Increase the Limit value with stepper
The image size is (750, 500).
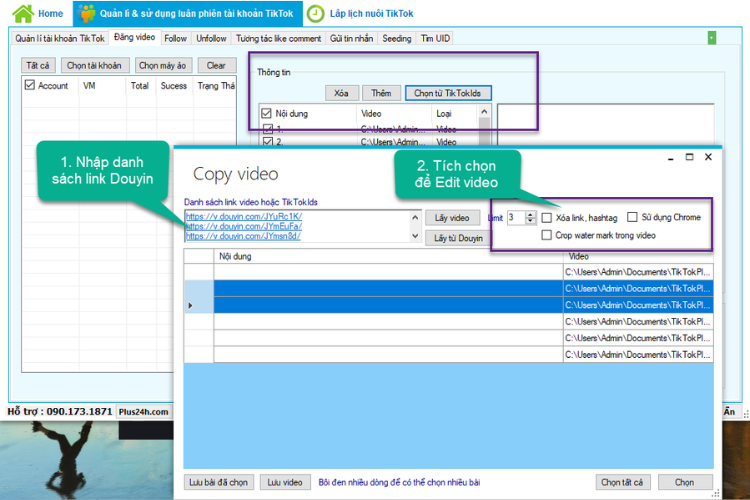pyautogui.click(x=530, y=215)
